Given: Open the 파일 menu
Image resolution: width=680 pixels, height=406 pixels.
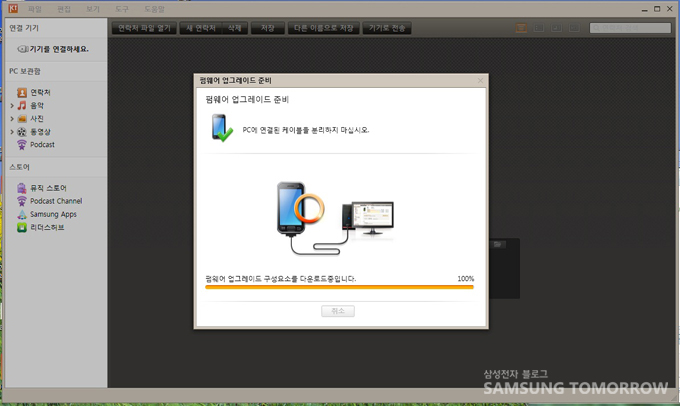Looking at the screenshot, I should click(34, 9).
